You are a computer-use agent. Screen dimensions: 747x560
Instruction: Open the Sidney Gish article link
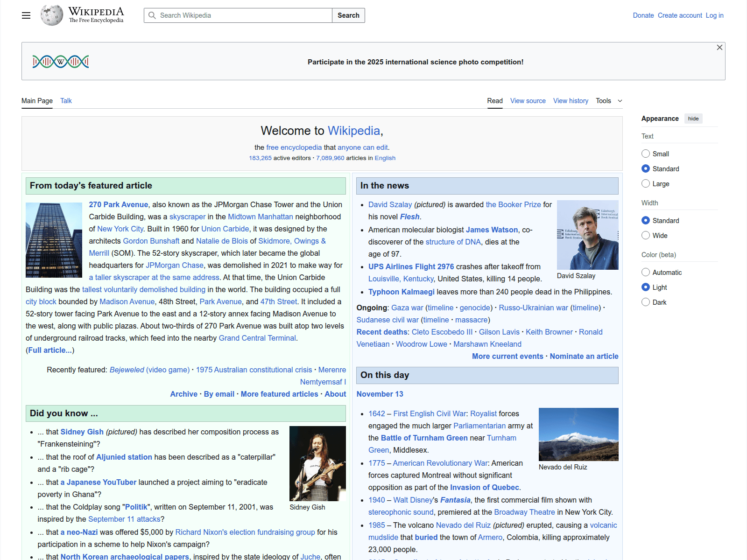[82, 432]
